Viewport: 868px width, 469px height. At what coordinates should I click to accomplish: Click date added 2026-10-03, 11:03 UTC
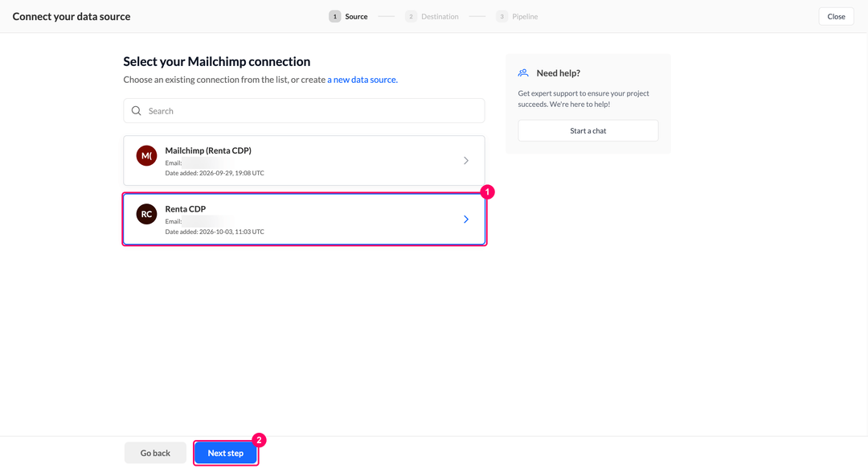click(x=215, y=232)
